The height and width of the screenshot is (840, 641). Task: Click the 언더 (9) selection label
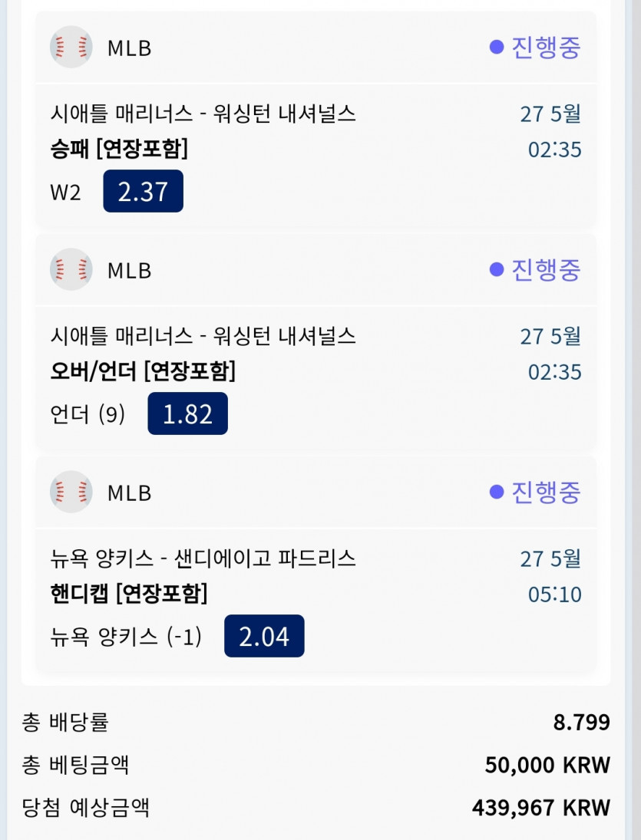[88, 414]
